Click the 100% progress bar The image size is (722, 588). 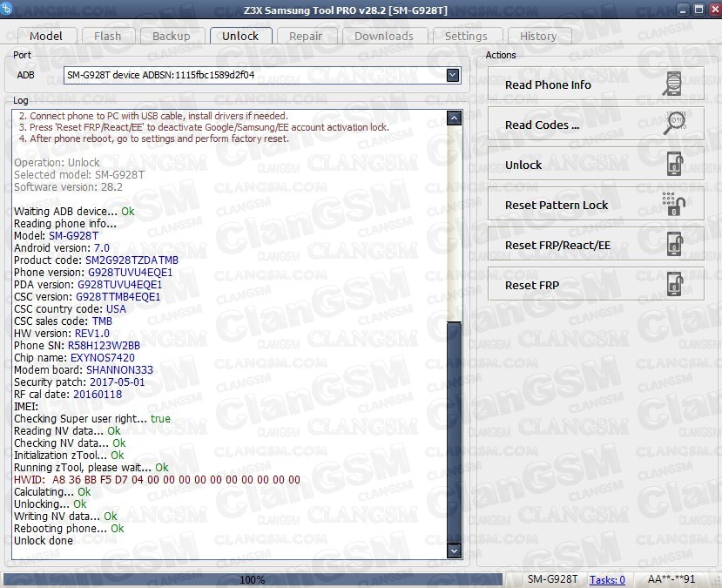[x=253, y=579]
